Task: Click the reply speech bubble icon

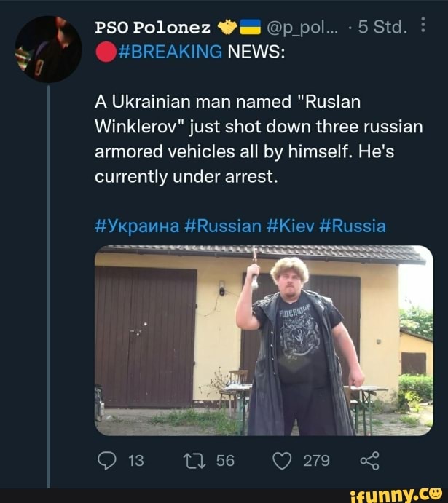Action: pyautogui.click(x=106, y=460)
